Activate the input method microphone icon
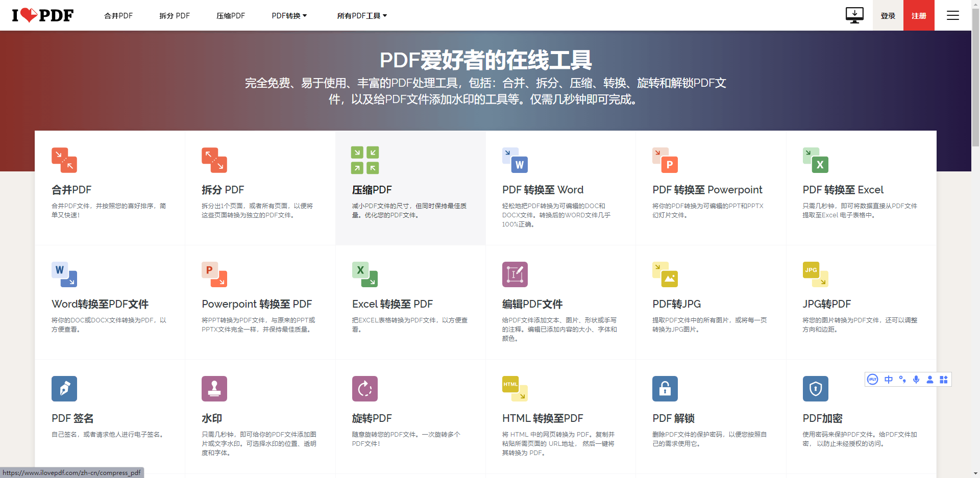 click(x=916, y=380)
